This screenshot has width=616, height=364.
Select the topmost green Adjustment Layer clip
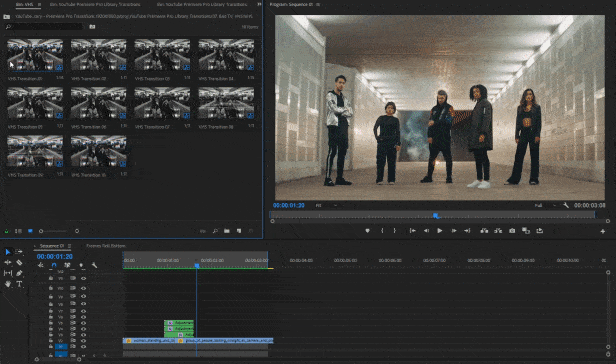click(179, 323)
